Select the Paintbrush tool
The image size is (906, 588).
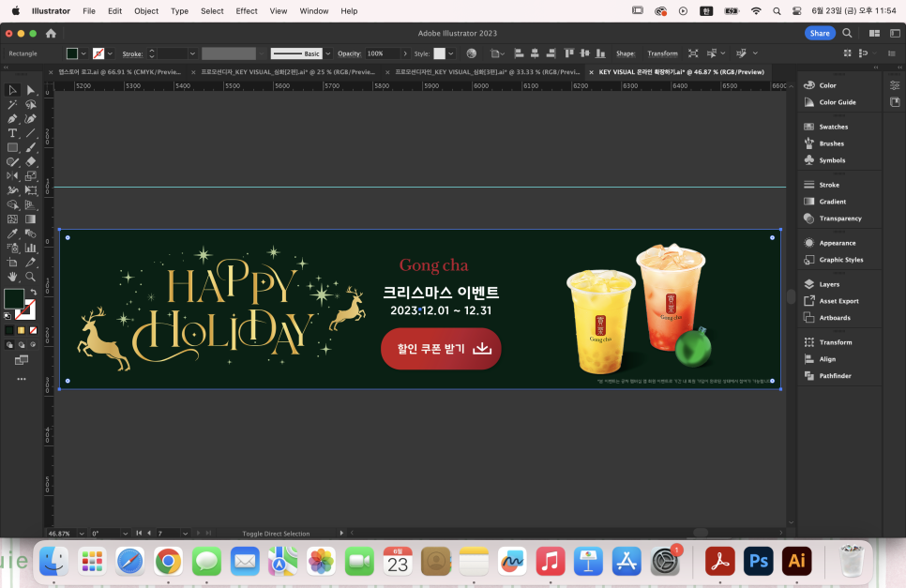point(31,147)
